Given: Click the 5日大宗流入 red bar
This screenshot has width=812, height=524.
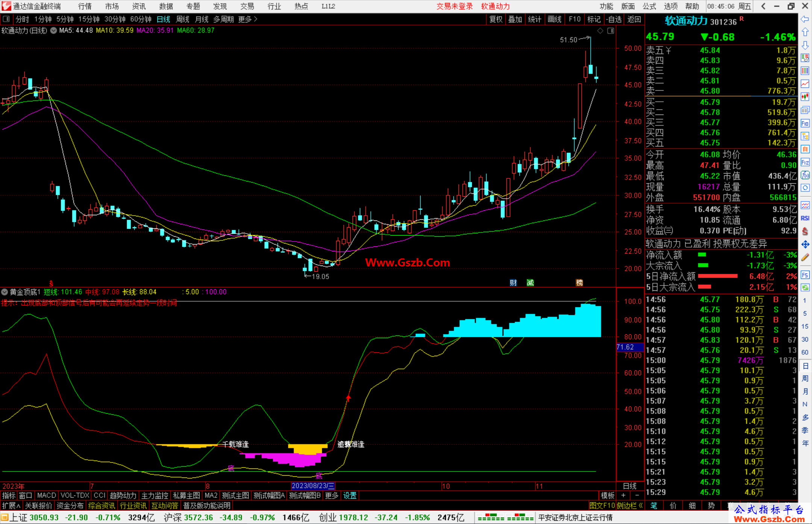Looking at the screenshot, I should [704, 287].
